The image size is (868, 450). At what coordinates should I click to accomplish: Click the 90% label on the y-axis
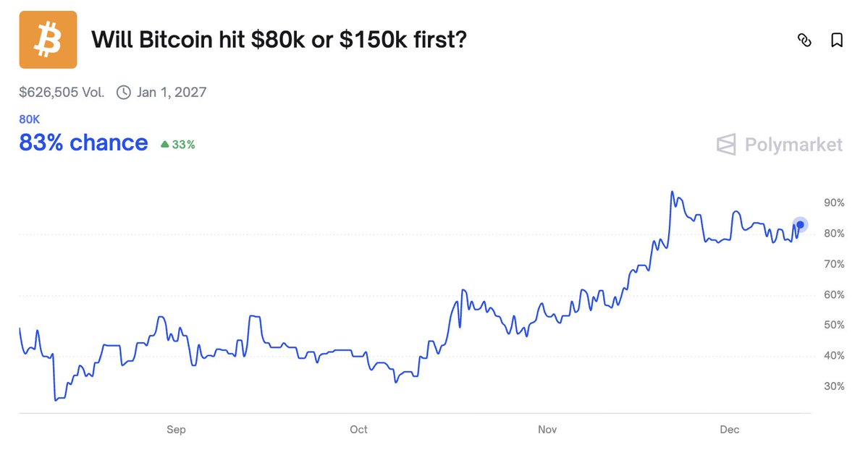tap(834, 203)
